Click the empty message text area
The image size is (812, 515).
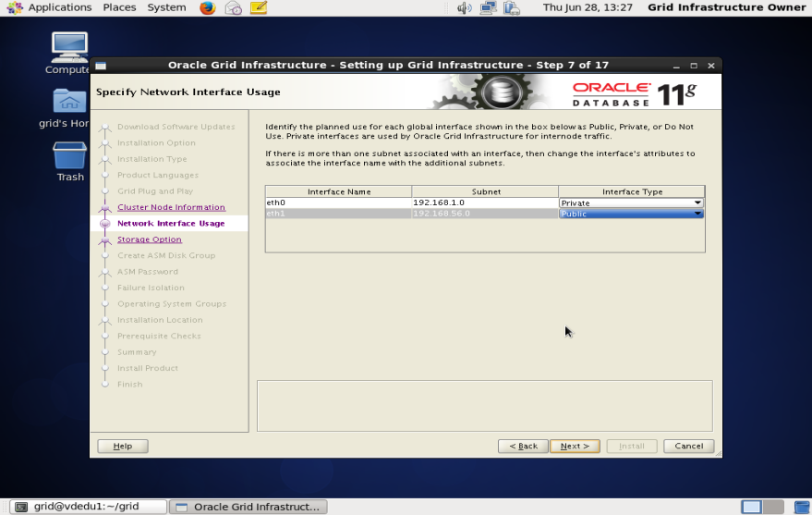[x=485, y=406]
